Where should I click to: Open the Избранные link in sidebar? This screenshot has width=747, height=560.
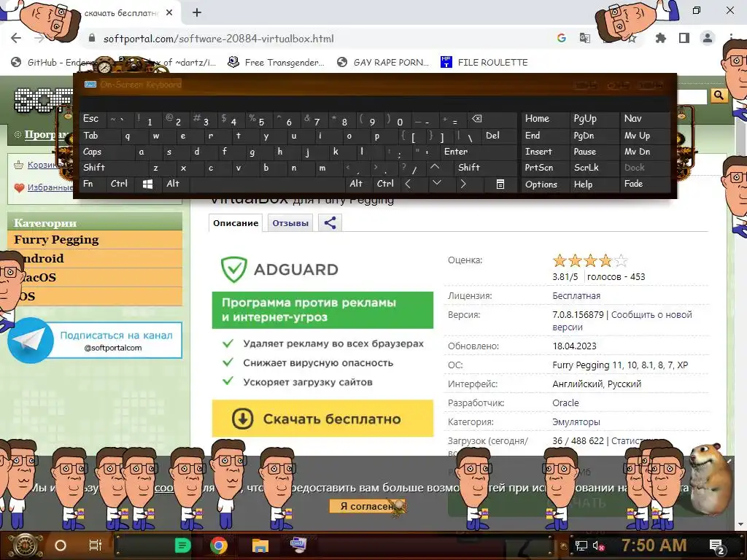pos(50,187)
